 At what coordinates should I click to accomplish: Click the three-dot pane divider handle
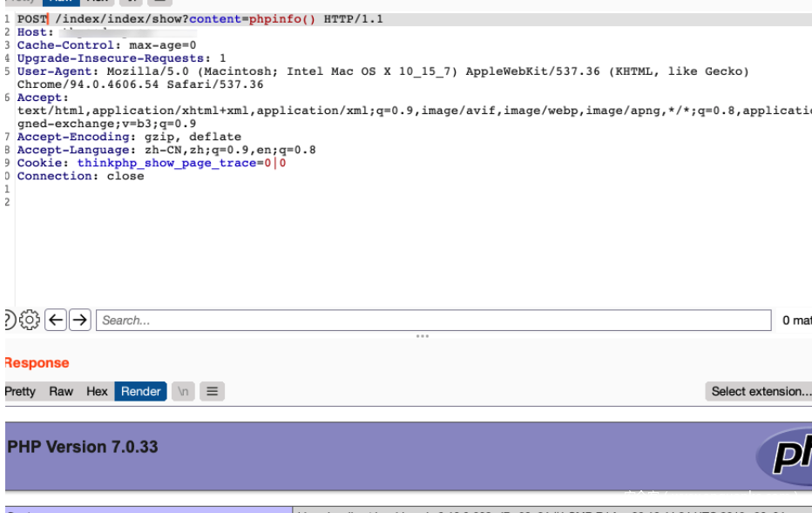(423, 336)
